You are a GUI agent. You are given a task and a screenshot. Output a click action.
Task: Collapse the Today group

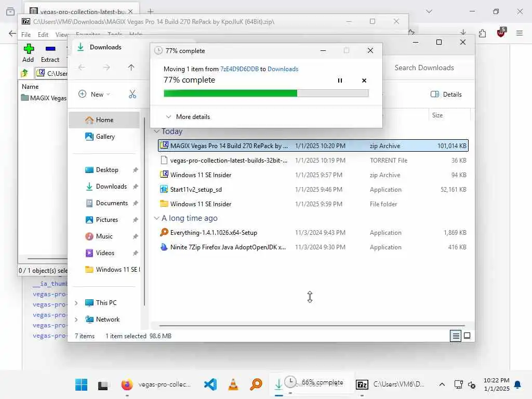click(156, 131)
